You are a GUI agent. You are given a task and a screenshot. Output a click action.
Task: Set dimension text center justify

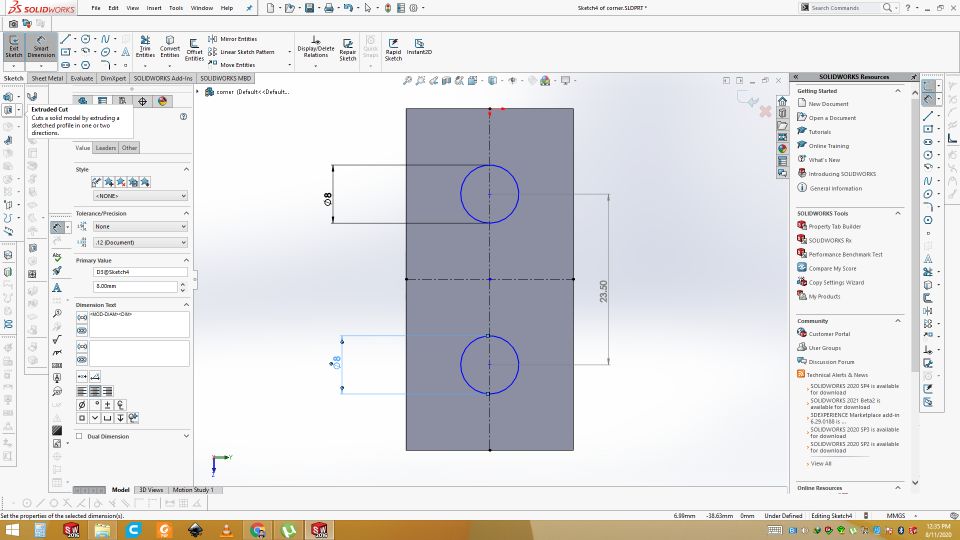click(x=95, y=391)
